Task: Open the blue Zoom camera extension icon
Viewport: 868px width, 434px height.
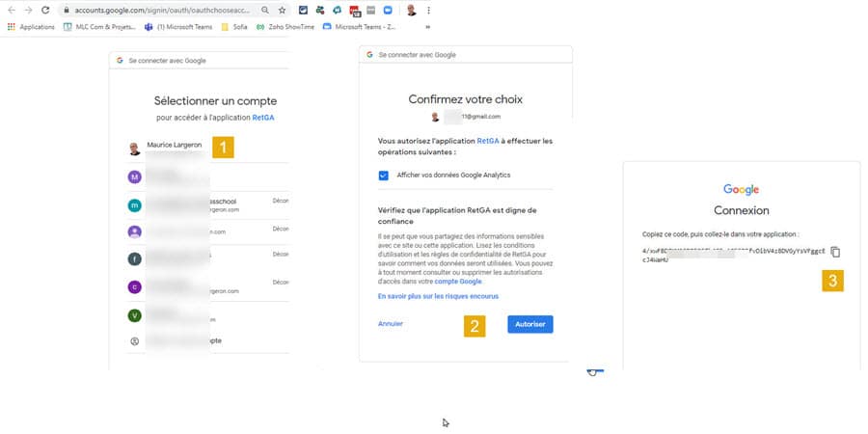Action: (x=388, y=10)
